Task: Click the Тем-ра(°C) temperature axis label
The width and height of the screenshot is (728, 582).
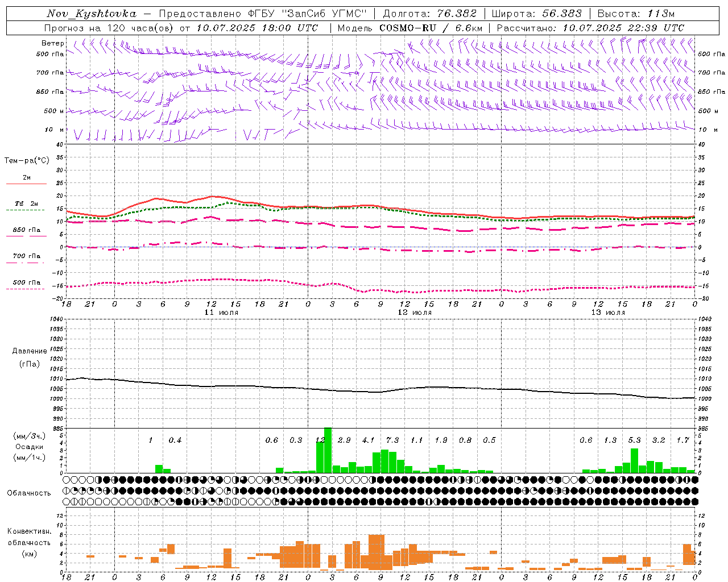Action: 27,161
